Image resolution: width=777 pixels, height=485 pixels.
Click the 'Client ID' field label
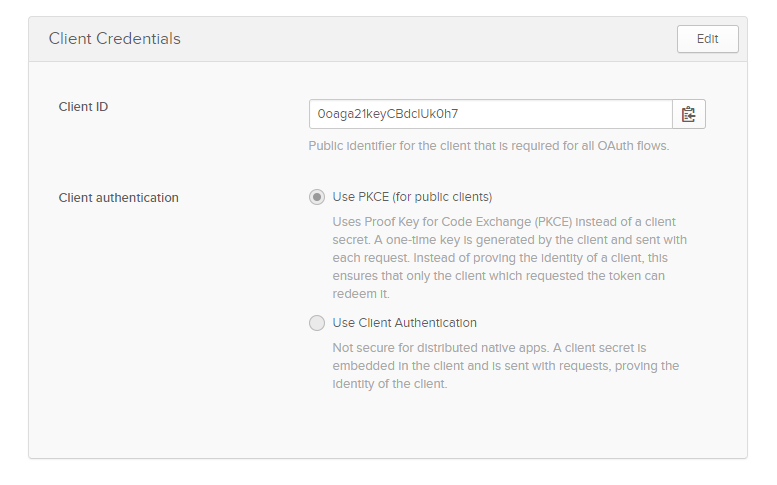84,106
